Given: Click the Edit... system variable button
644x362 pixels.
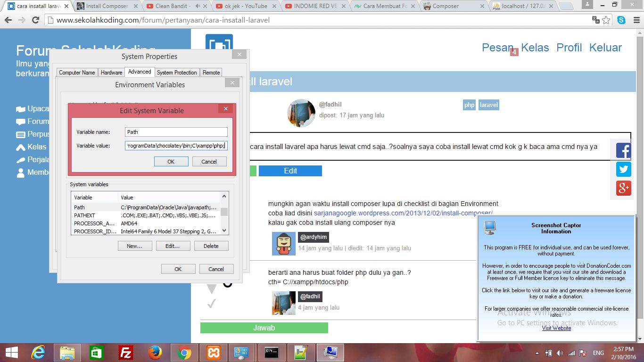Looking at the screenshot, I should coord(173,246).
